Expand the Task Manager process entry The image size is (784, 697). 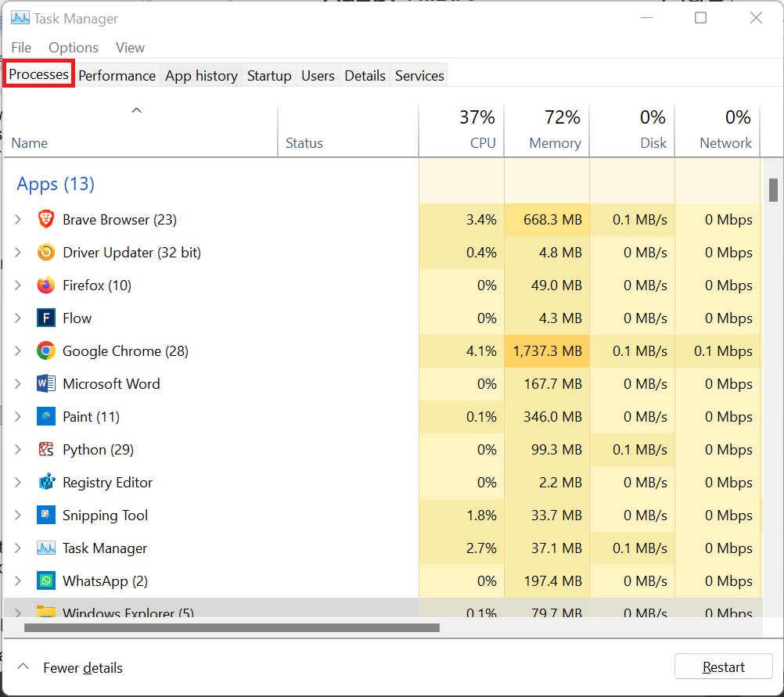point(18,548)
